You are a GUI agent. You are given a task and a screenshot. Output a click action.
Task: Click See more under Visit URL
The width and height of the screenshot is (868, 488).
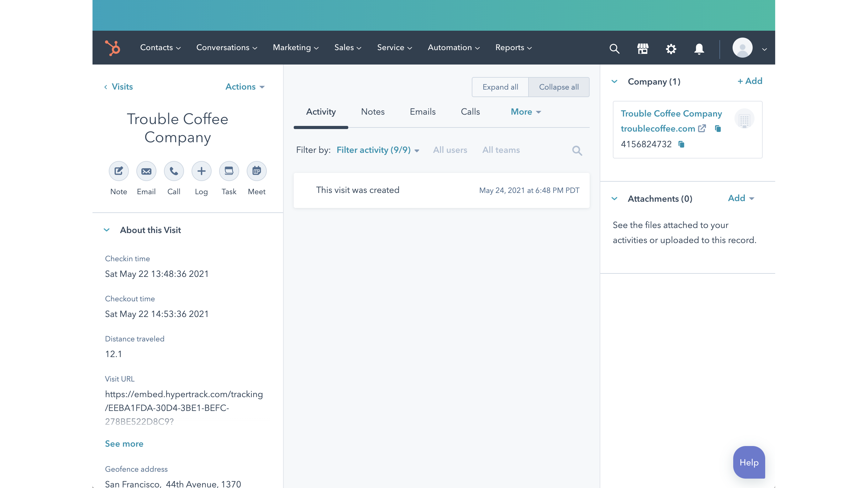point(124,444)
